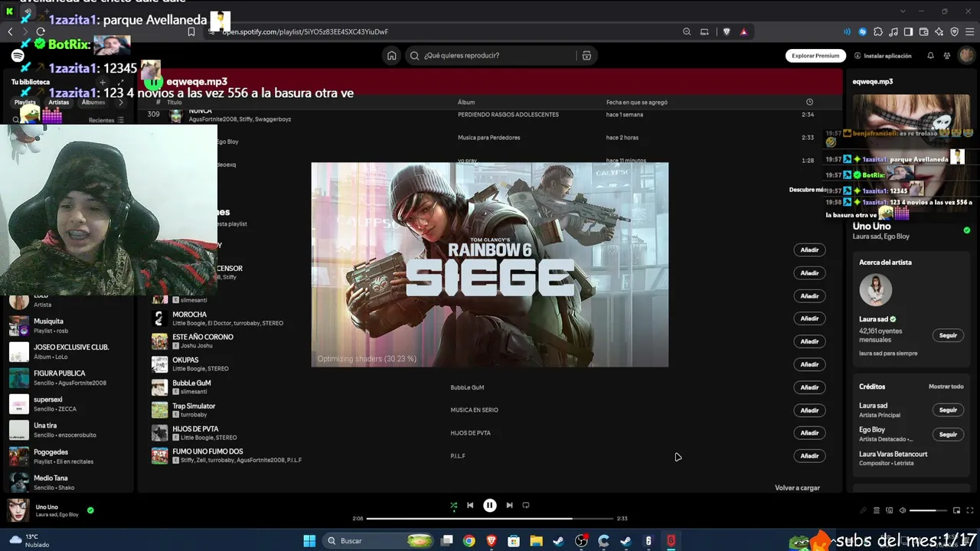This screenshot has width=980, height=551.
Task: Follow Ego Bloy in Créditos
Action: [x=948, y=434]
